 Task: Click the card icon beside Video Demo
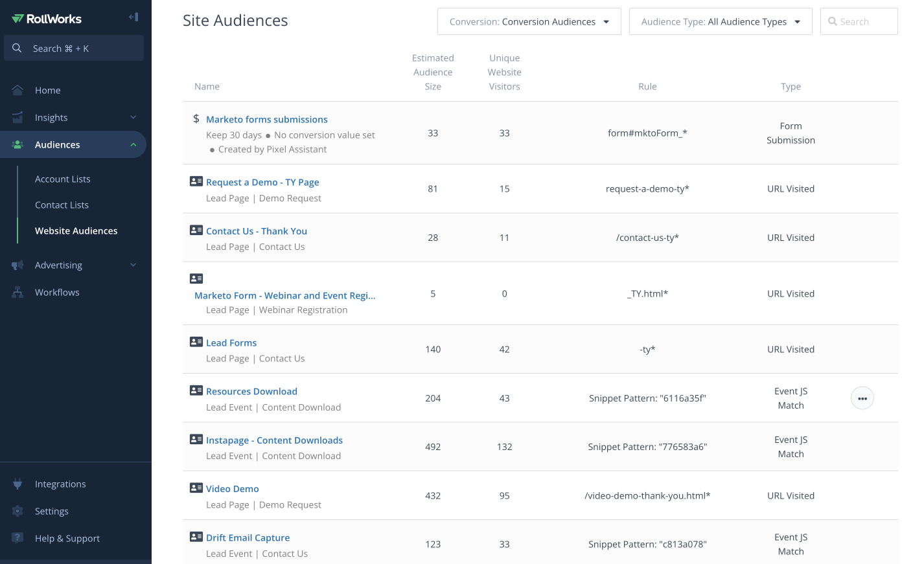196,488
